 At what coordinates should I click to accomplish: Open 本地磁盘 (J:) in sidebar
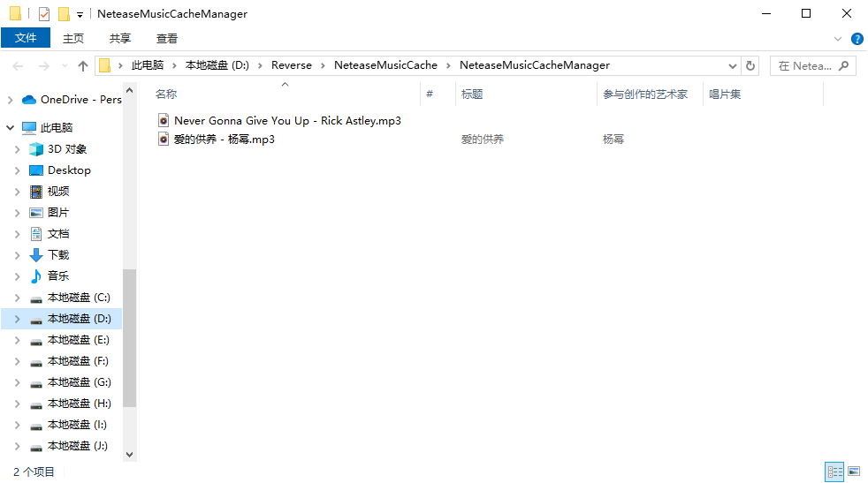[x=78, y=446]
